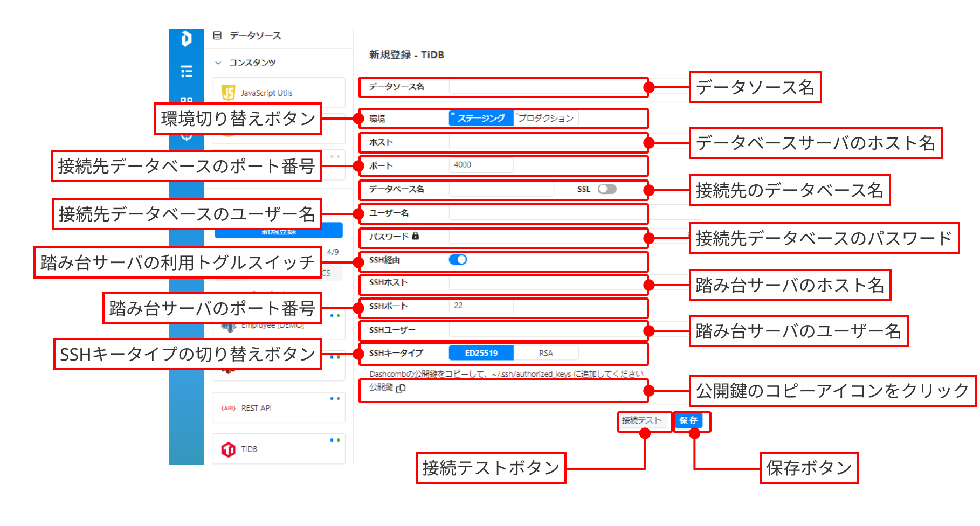This screenshot has height=526, width=980.
Task: Click the TiDB logo icon
Action: (229, 449)
